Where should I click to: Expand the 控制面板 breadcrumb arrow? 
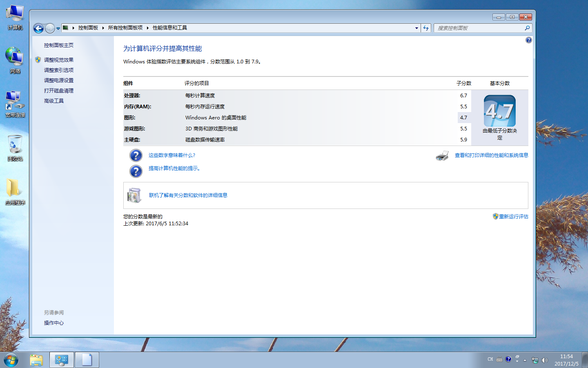point(103,28)
